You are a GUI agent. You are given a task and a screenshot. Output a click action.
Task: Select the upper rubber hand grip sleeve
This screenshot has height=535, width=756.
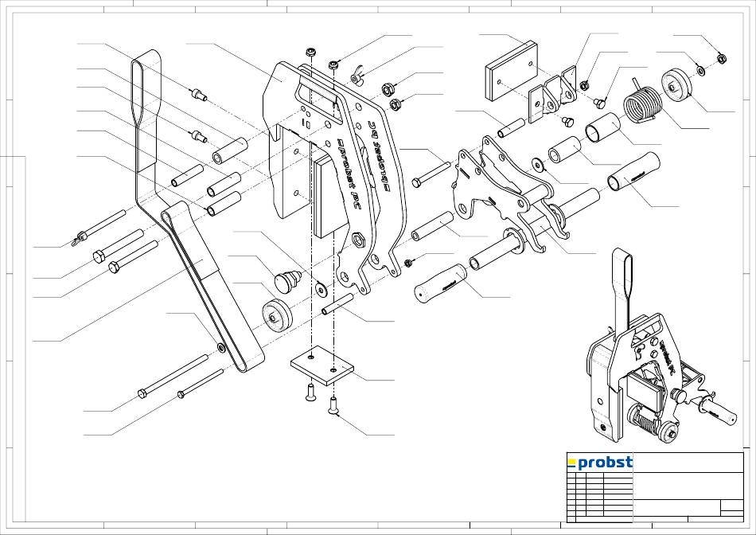[x=633, y=171]
